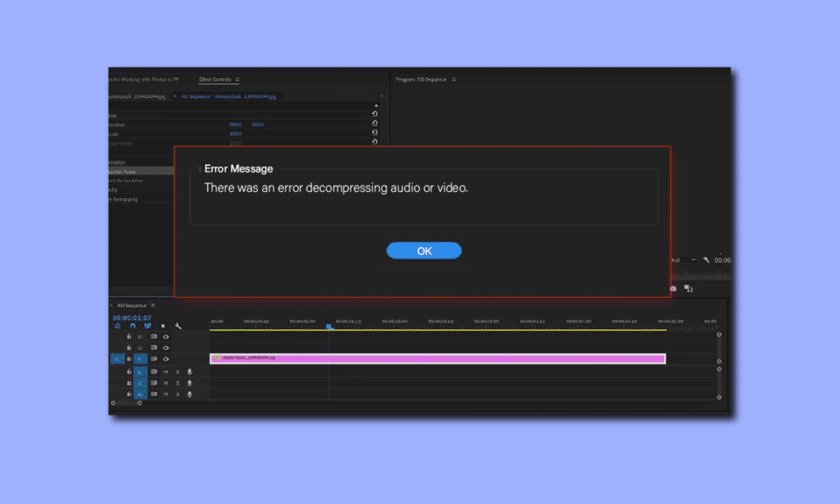840x504 pixels.
Task: Open the Program monitor panel menu
Action: pyautogui.click(x=453, y=79)
